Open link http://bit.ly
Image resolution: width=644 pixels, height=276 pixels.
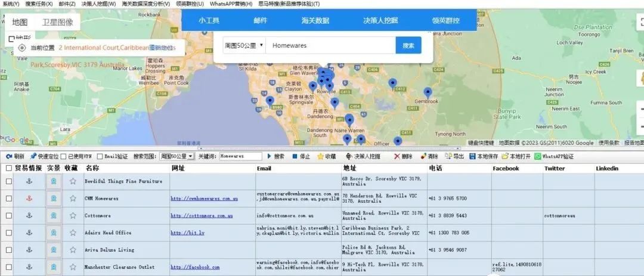pyautogui.click(x=187, y=233)
